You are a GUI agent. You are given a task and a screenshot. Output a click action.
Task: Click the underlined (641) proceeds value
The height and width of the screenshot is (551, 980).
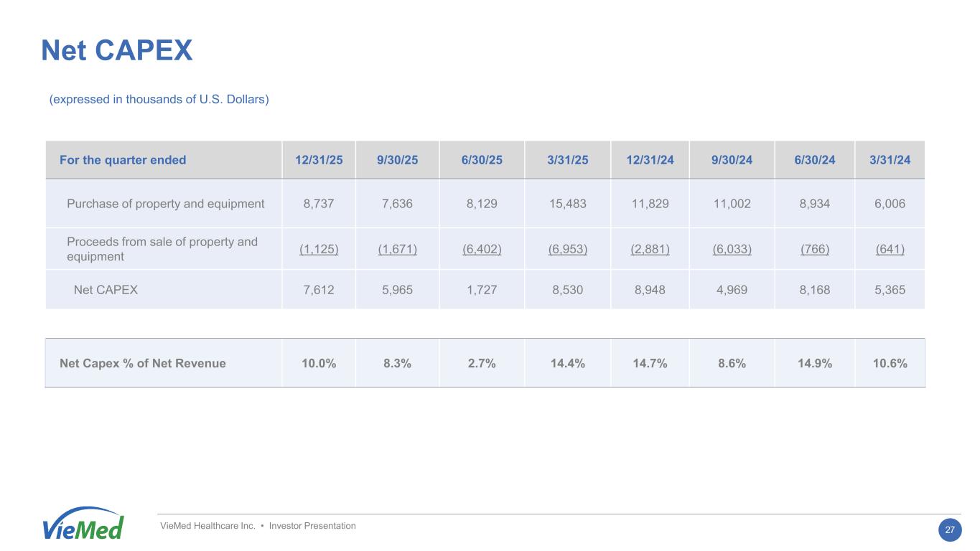pos(890,249)
